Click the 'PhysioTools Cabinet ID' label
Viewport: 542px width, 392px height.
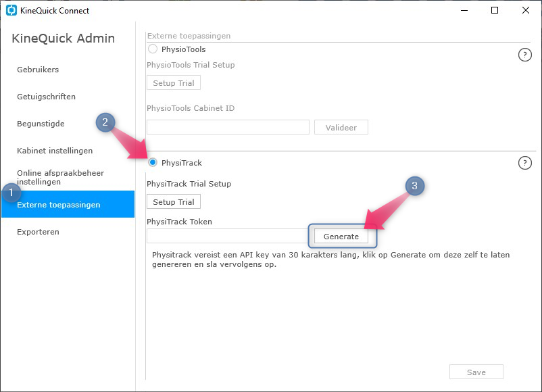191,108
